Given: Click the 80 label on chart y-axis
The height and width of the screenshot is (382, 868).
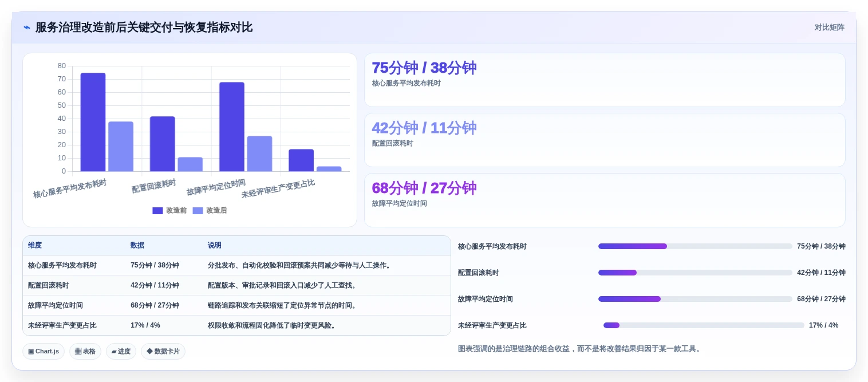Looking at the screenshot, I should pyautogui.click(x=62, y=66).
